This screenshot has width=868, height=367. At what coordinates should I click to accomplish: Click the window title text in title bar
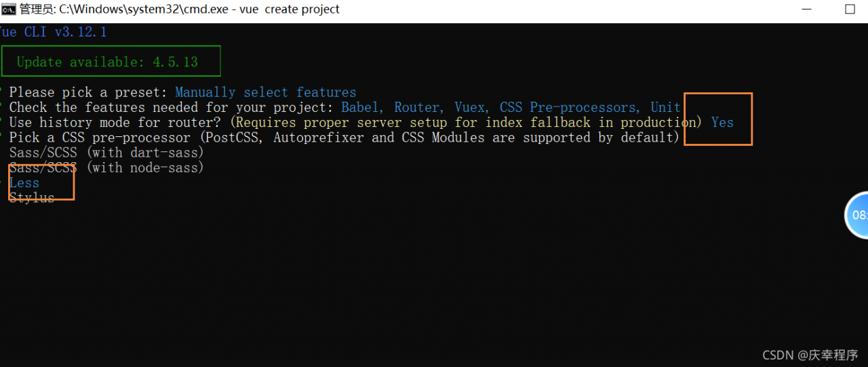point(180,9)
